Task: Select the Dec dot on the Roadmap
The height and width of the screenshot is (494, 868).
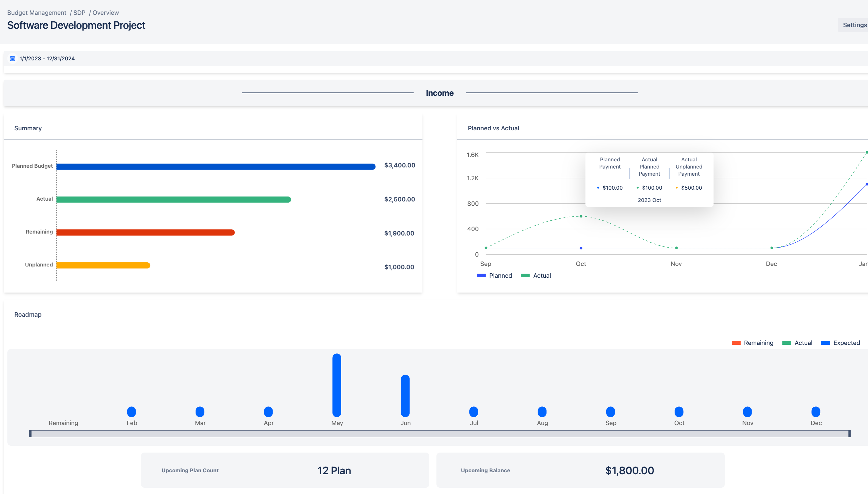Action: [816, 412]
